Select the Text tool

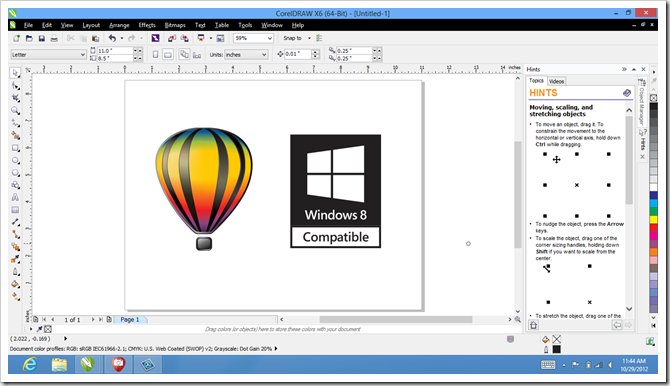(15, 197)
